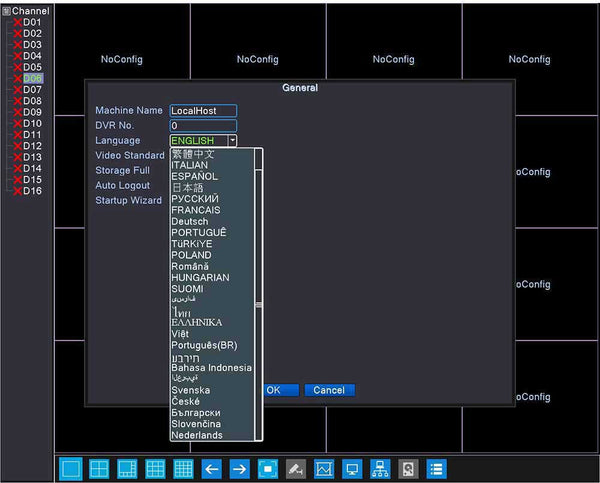
Task: Collapse the Channel tree root
Action: 6,11
